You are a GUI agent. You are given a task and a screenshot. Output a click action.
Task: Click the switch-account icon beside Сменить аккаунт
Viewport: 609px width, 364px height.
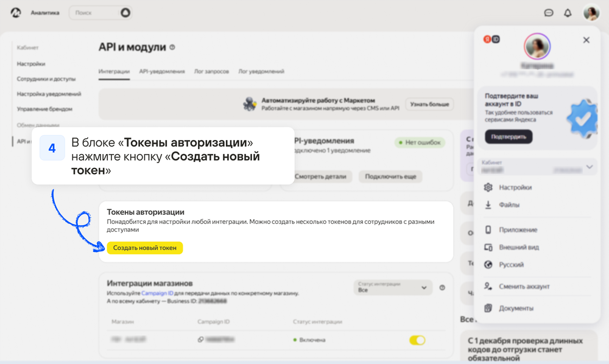(488, 286)
